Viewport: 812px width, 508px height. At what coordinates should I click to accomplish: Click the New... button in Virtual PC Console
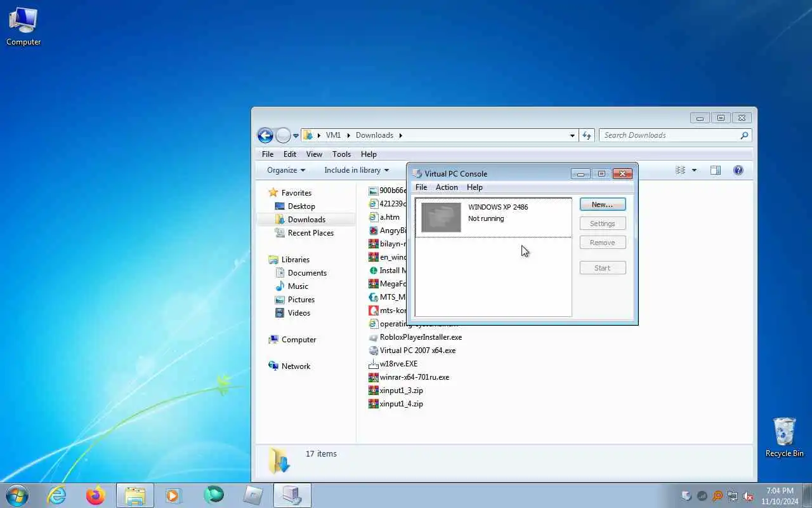(602, 204)
